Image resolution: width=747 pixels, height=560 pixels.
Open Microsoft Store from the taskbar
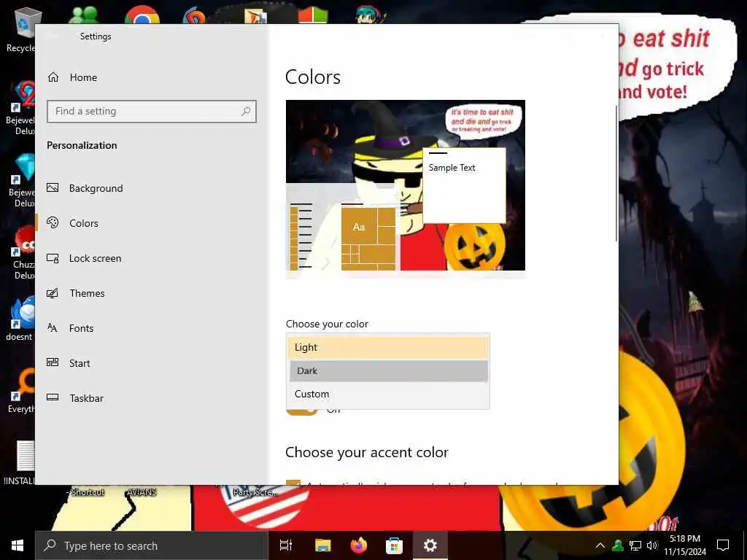[394, 545]
